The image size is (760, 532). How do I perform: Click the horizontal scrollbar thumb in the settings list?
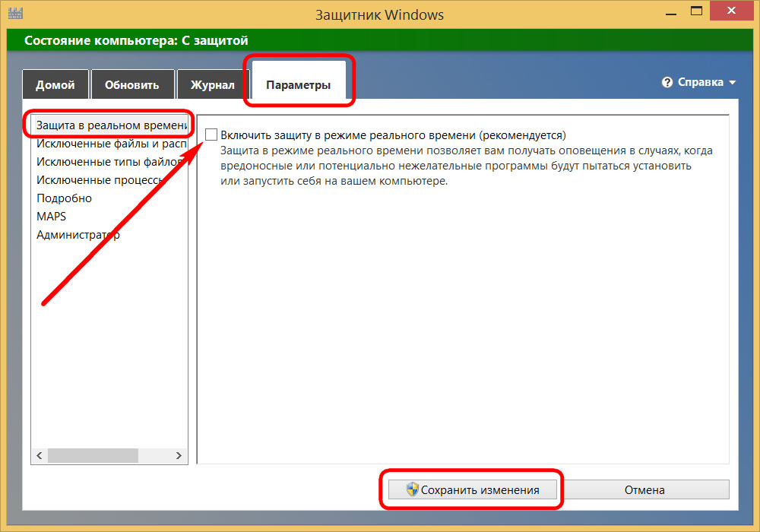(x=93, y=455)
